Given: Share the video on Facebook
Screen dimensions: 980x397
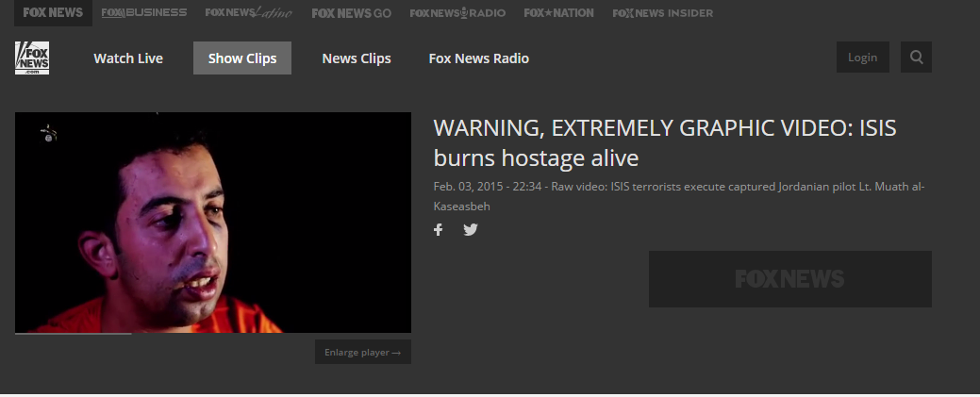Looking at the screenshot, I should pos(439,229).
